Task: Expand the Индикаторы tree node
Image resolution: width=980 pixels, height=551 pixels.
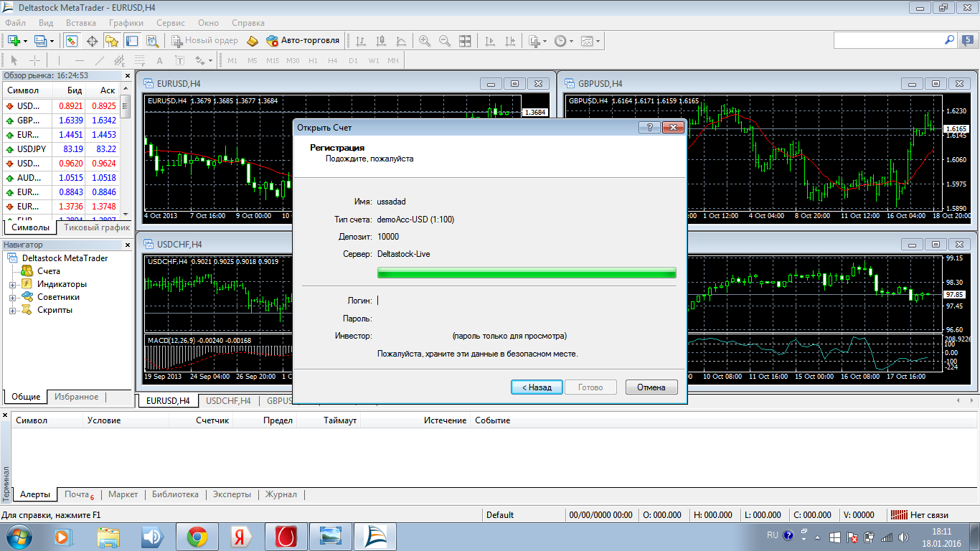Action: pyautogui.click(x=12, y=285)
